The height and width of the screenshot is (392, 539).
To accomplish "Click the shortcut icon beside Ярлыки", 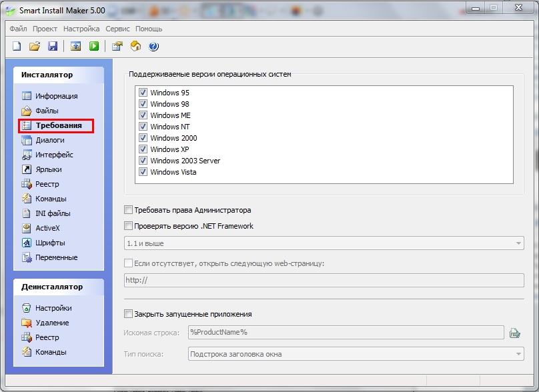I will (x=27, y=169).
